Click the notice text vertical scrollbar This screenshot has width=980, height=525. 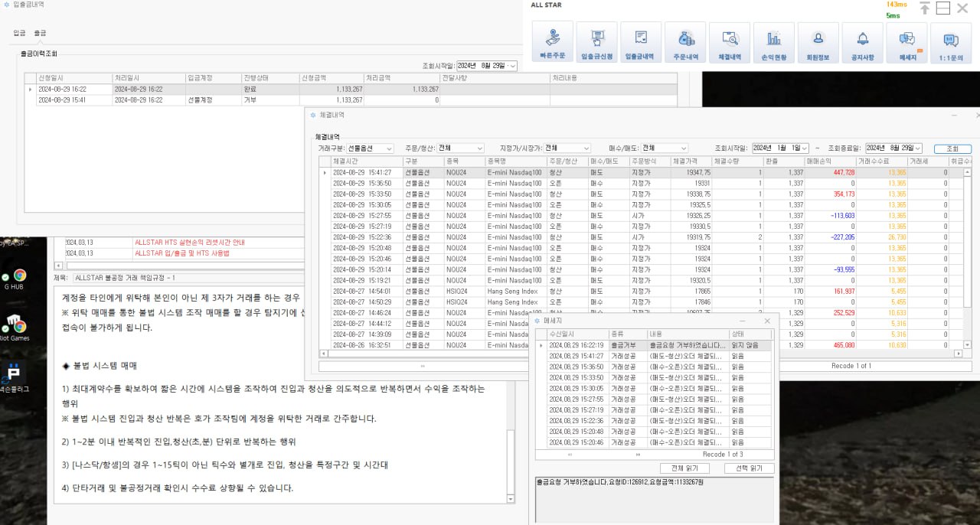pyautogui.click(x=511, y=394)
